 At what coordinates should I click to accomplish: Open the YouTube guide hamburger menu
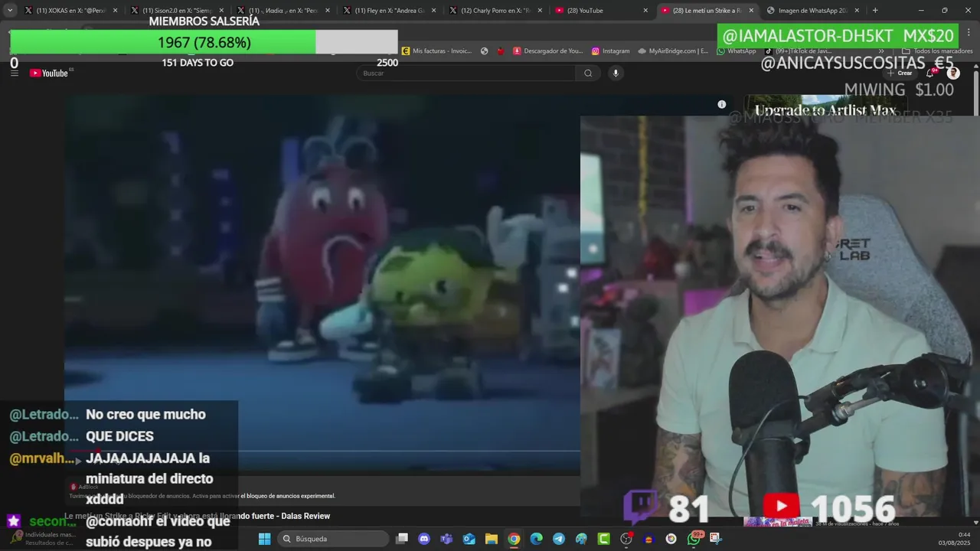(14, 73)
